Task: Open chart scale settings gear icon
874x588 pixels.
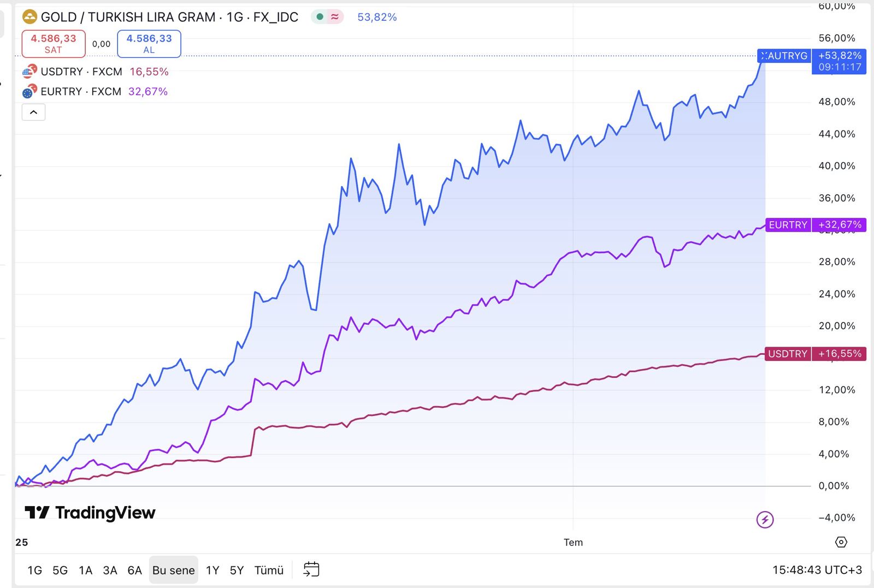Action: 841,542
